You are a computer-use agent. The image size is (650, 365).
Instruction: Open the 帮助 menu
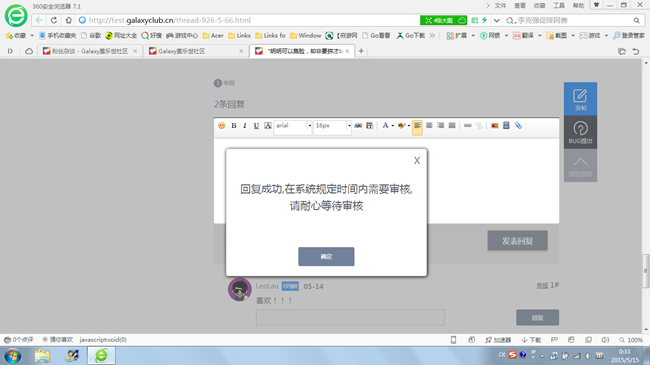pos(578,5)
